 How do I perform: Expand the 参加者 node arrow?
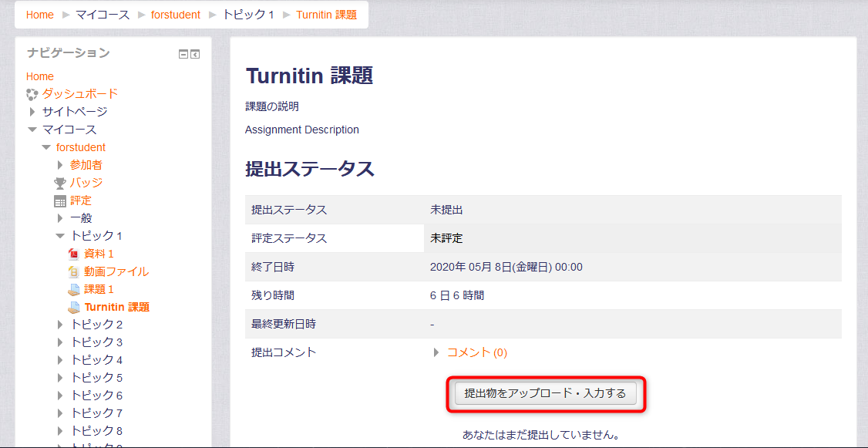tap(60, 165)
